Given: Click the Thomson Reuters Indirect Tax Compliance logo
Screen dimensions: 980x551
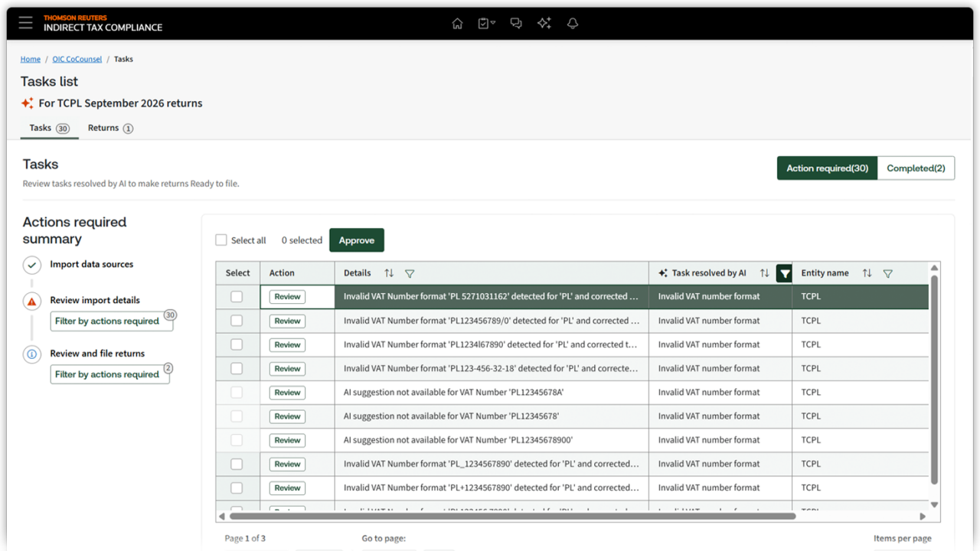Looking at the screenshot, I should [103, 23].
